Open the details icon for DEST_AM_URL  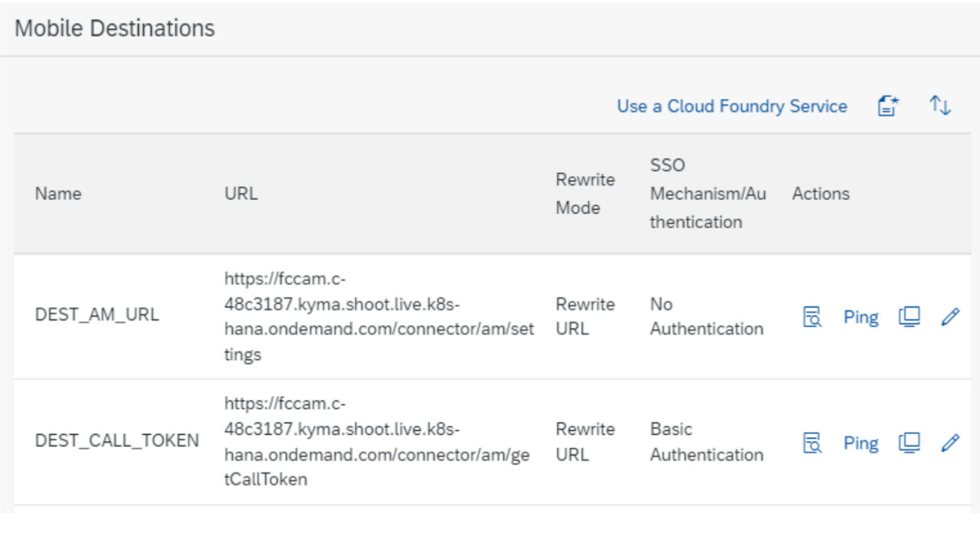pos(812,317)
